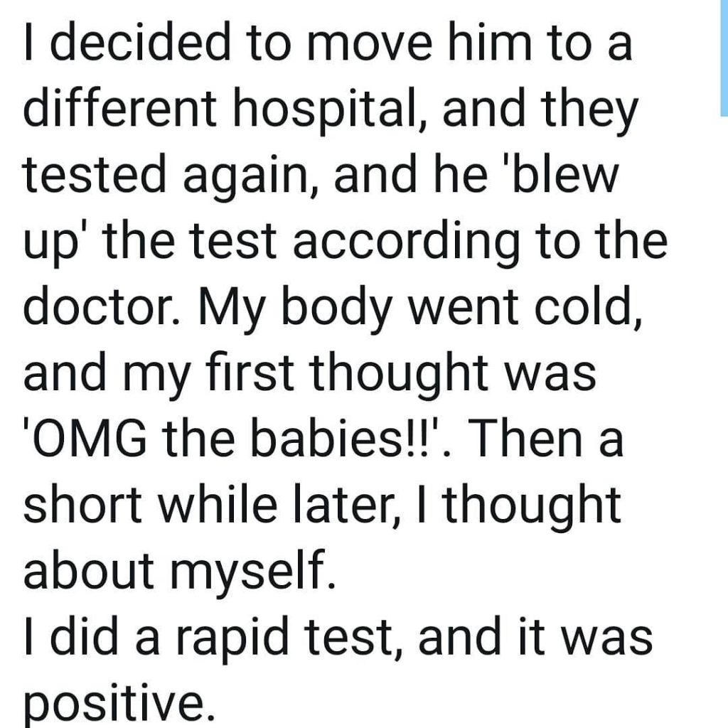The image size is (728, 728).
Task: Click the word 'short' in the text
Action: click(82, 505)
